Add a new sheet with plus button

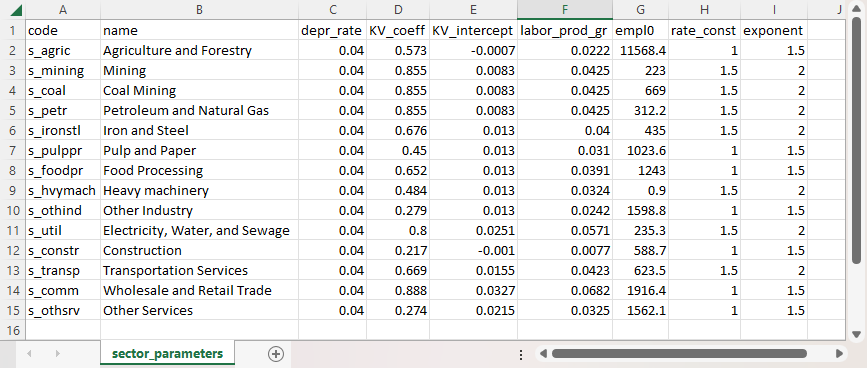click(x=275, y=354)
